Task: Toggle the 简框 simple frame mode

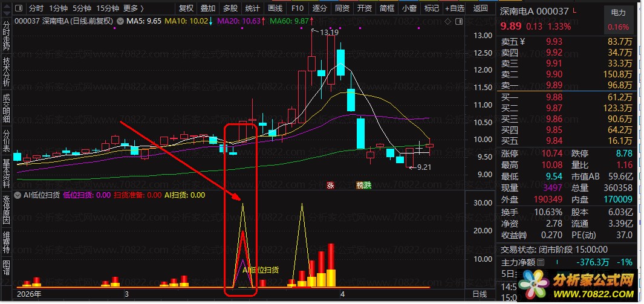Action: (387, 8)
